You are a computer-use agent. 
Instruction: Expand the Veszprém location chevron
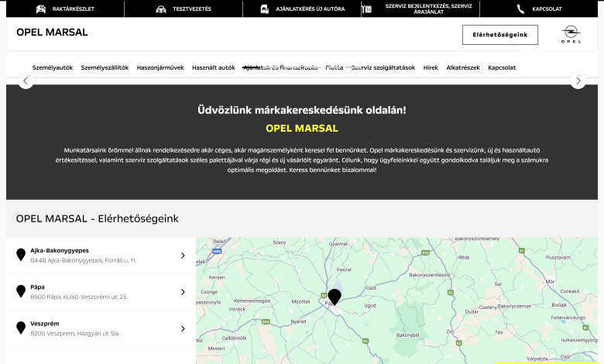pyautogui.click(x=183, y=328)
